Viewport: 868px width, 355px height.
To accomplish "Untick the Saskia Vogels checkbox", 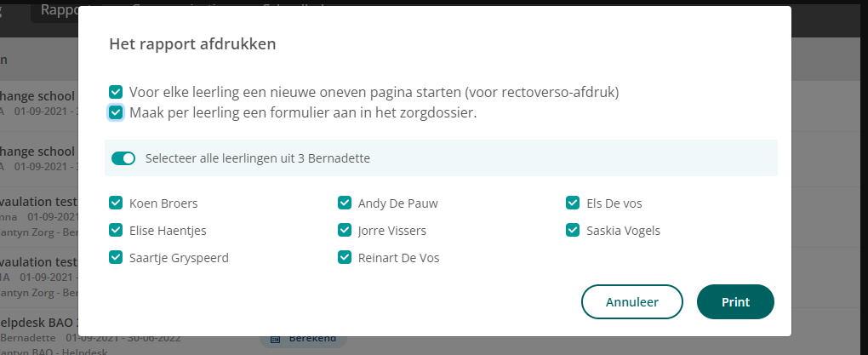I will [x=573, y=230].
